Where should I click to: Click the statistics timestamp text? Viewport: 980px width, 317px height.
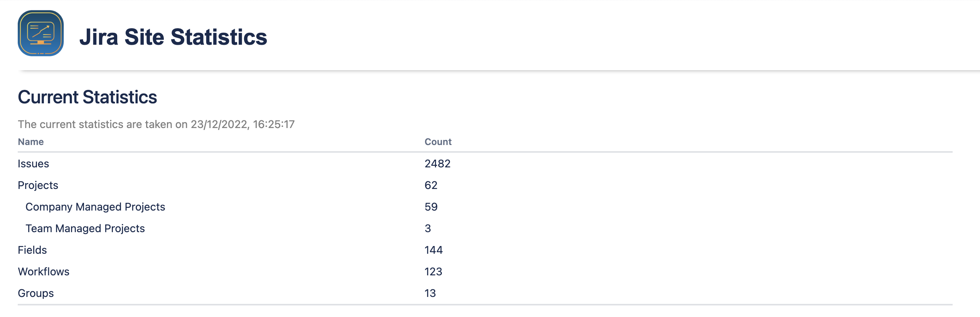coord(156,124)
